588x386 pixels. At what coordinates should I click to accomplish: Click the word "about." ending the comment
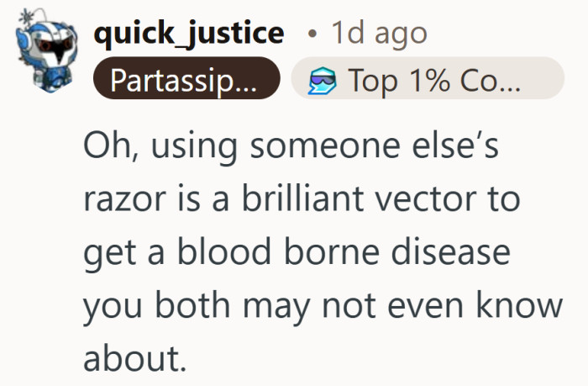pyautogui.click(x=133, y=357)
